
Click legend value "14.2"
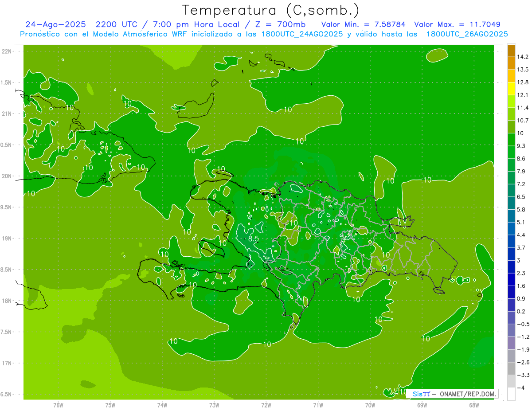(x=523, y=57)
